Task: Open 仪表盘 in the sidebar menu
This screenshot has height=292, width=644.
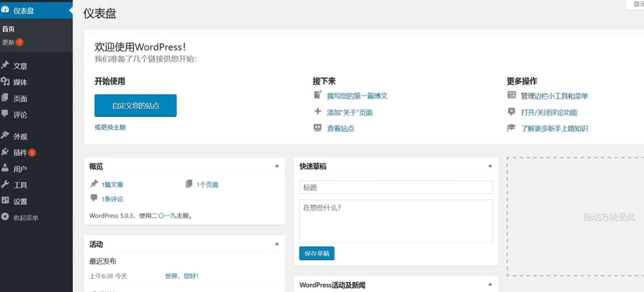Action: (x=36, y=11)
